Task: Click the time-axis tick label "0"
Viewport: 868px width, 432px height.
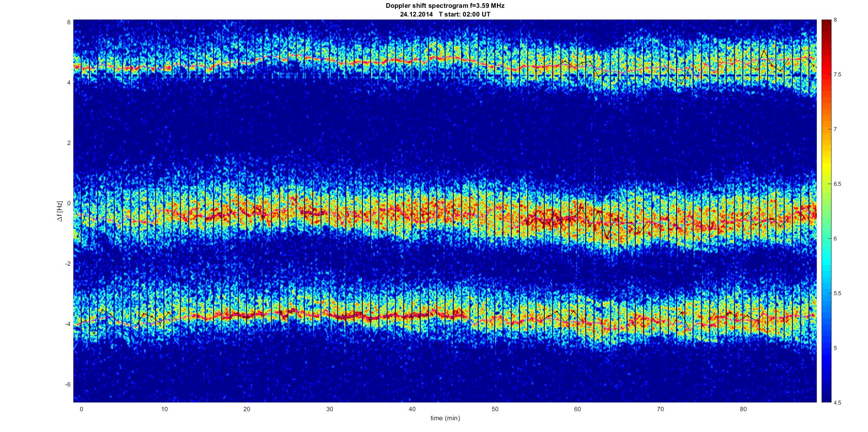Action: (x=81, y=409)
